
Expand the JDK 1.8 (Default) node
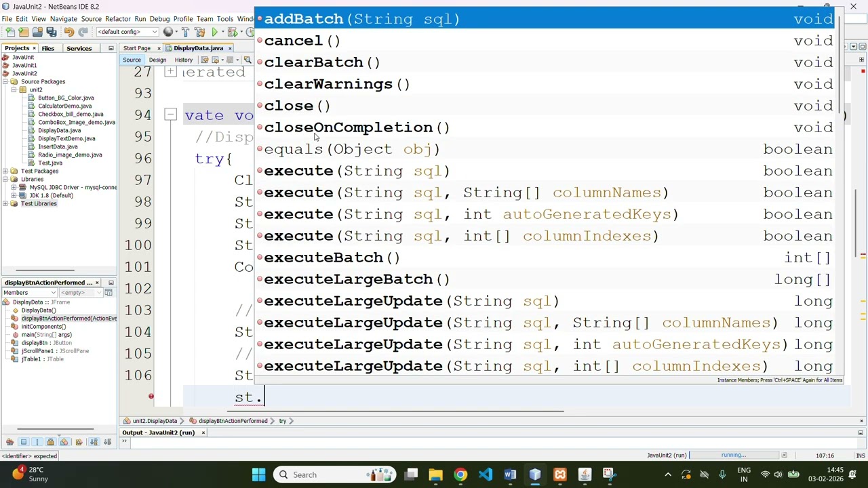pyautogui.click(x=14, y=195)
